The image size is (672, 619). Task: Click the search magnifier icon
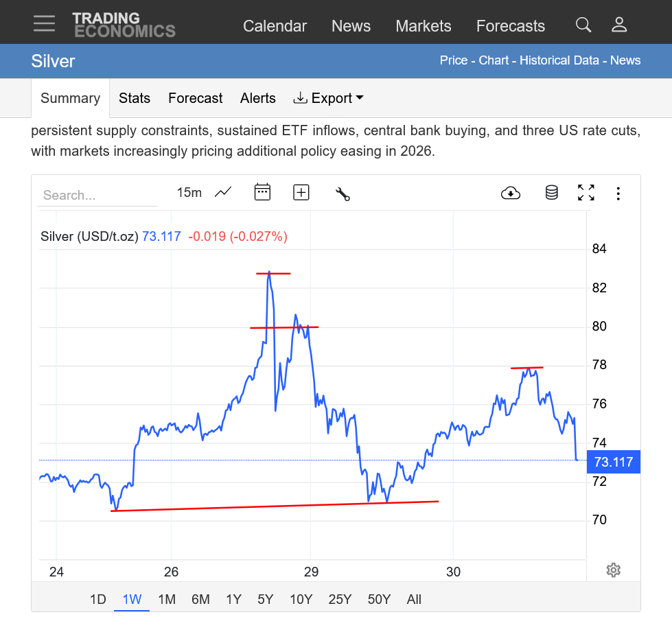(583, 25)
